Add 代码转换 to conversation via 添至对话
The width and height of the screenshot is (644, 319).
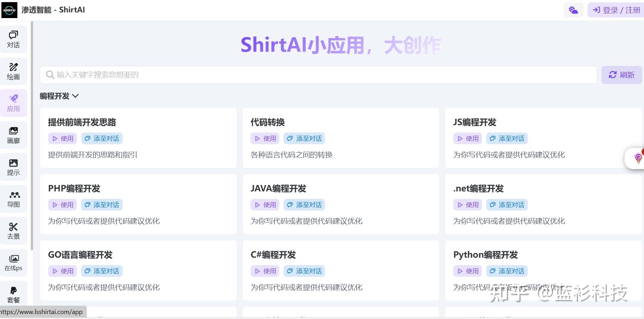[x=304, y=138]
